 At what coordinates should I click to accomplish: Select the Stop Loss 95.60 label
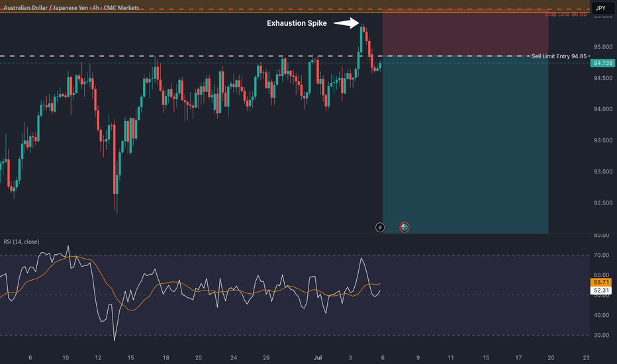(565, 15)
